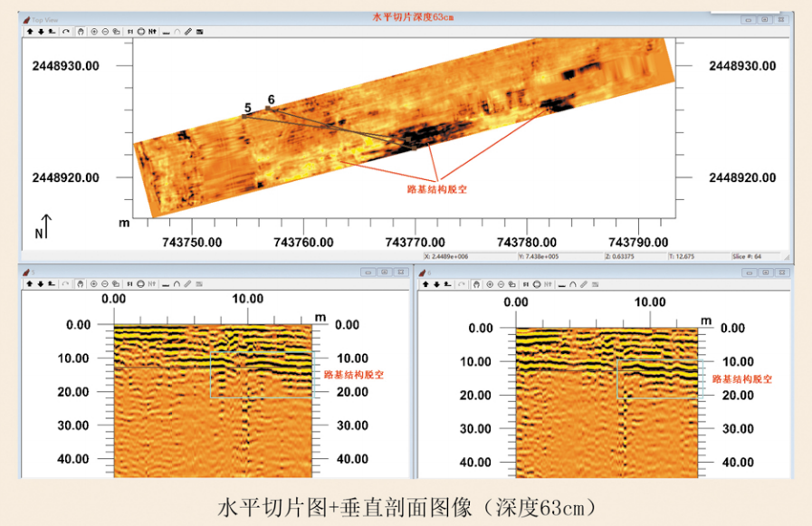Viewport: 812px width, 526px height.
Task: Click the circle fit icon in profile 6 toolbar
Action: click(537, 284)
